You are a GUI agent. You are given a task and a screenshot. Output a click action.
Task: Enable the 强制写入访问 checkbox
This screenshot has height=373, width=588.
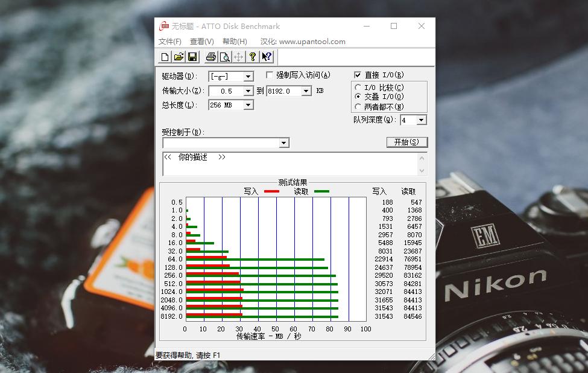pyautogui.click(x=270, y=75)
